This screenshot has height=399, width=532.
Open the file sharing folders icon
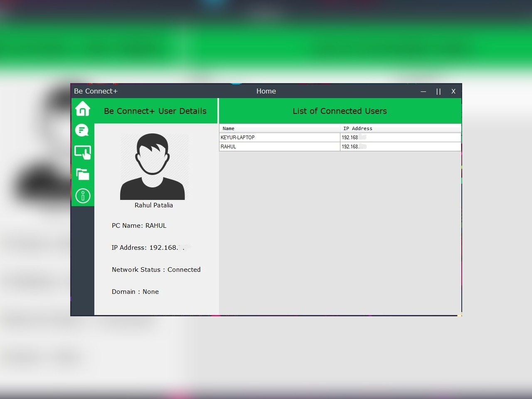coord(83,174)
